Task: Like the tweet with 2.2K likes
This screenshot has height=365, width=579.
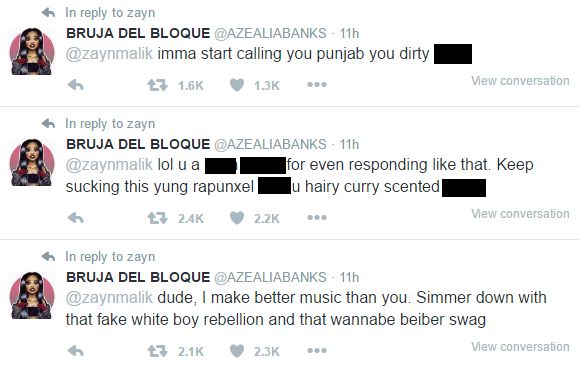Action: click(237, 218)
